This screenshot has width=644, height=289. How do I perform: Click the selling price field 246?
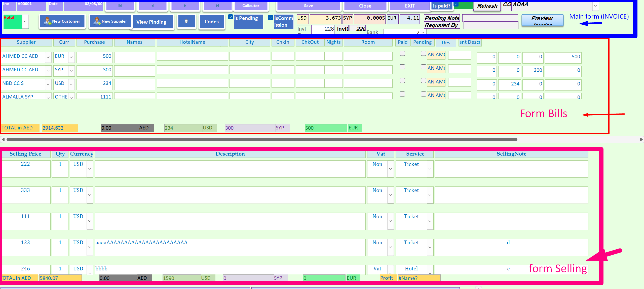[x=26, y=269]
